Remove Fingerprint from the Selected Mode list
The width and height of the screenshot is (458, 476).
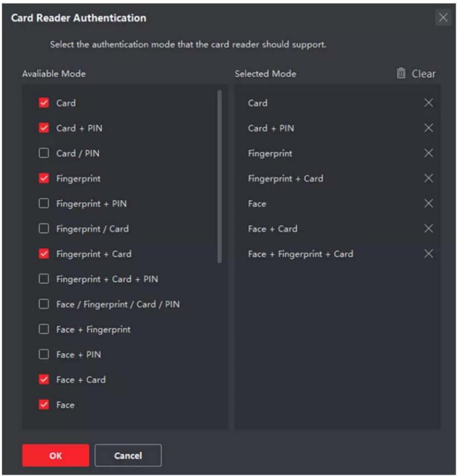pos(428,153)
